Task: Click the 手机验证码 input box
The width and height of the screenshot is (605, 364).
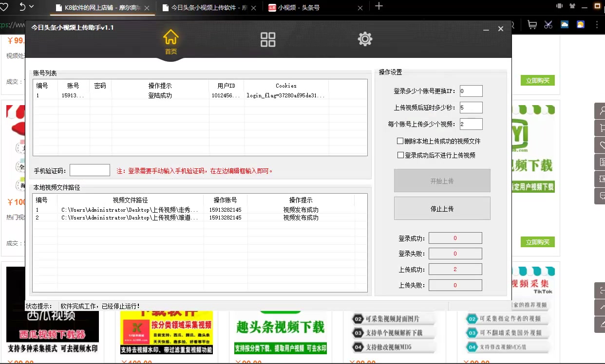Action: click(x=90, y=170)
